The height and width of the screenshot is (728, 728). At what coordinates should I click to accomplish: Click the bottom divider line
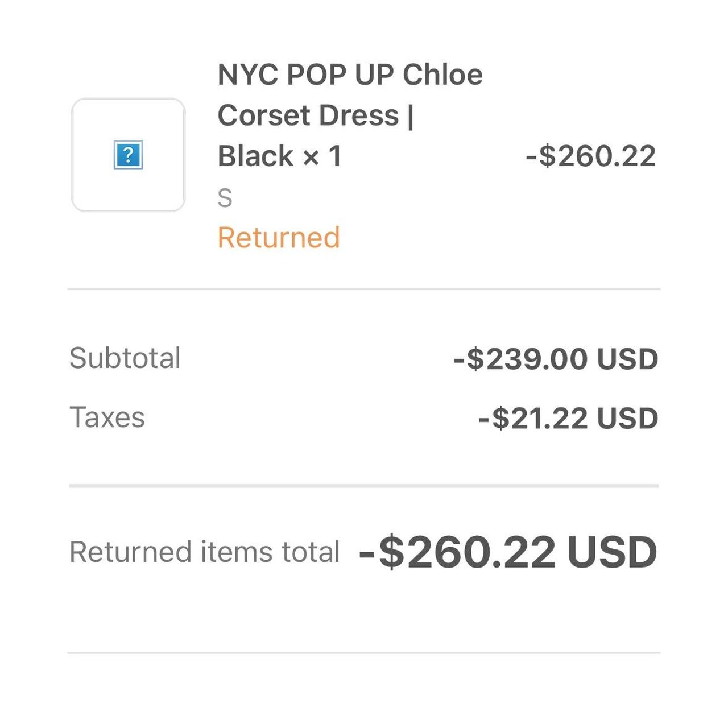364,653
